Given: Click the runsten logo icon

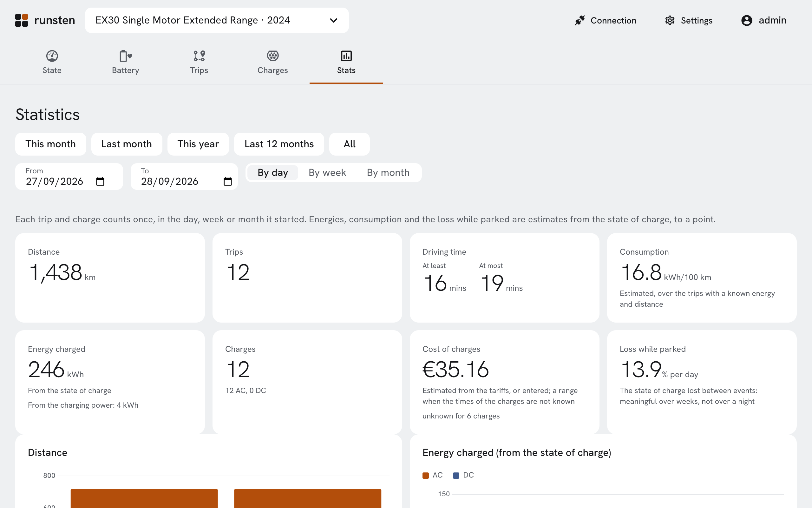Looking at the screenshot, I should tap(22, 20).
